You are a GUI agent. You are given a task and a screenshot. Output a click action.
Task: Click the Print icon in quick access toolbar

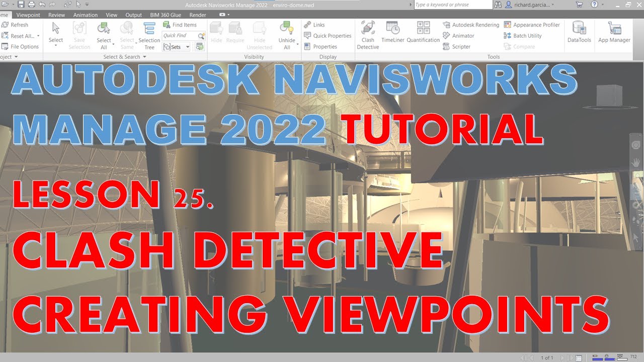click(x=31, y=5)
